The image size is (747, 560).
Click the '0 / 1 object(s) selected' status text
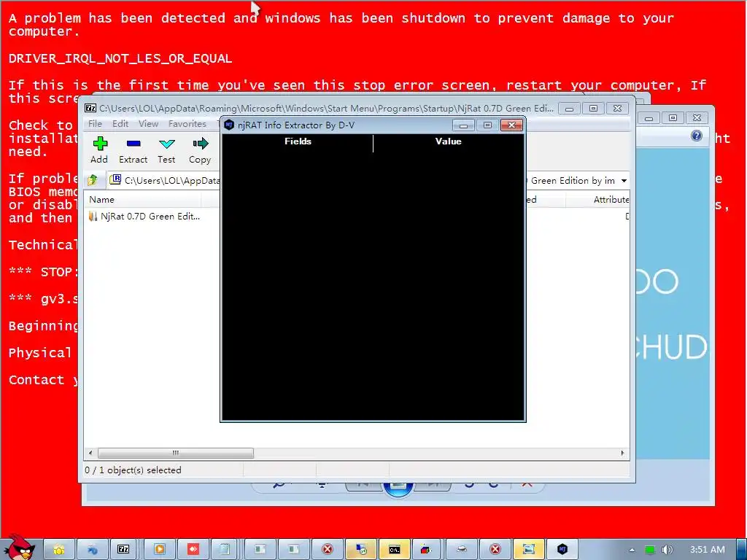click(133, 470)
